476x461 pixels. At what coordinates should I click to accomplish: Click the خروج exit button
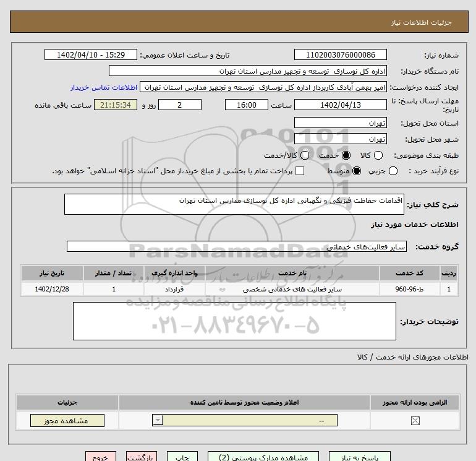pyautogui.click(x=101, y=457)
